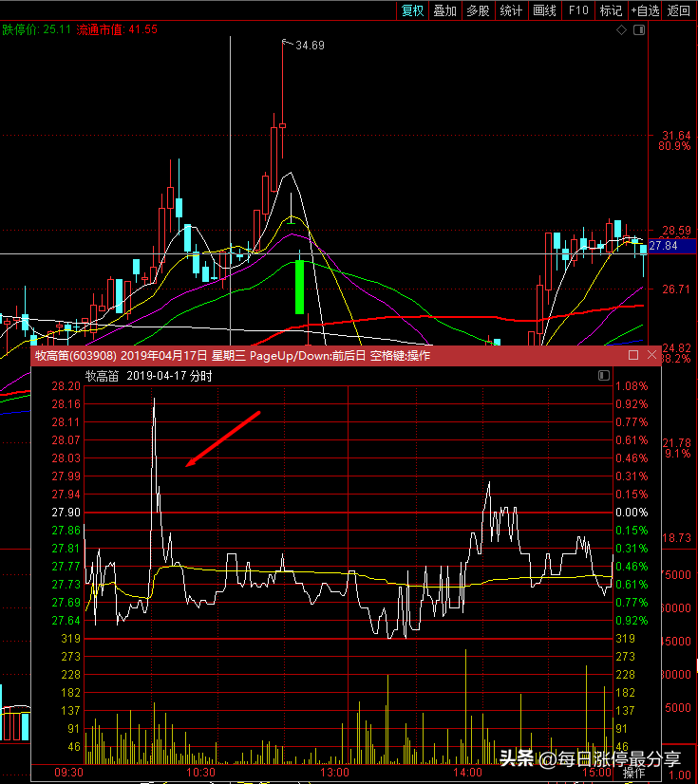The image size is (698, 784).
Task: Add stock via +自选 button
Action: [x=645, y=10]
